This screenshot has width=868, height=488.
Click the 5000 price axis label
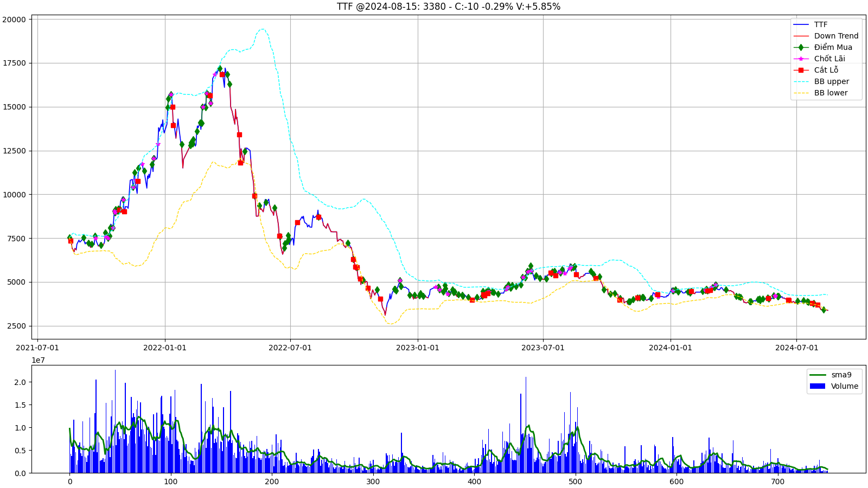(16, 282)
